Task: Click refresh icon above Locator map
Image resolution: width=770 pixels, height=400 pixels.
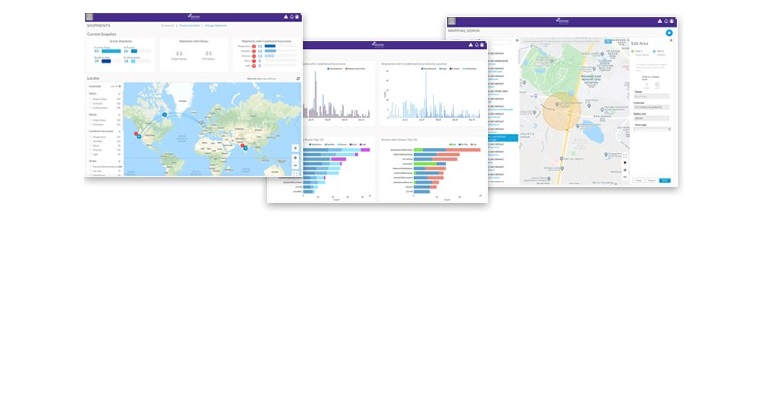Action: tap(297, 78)
